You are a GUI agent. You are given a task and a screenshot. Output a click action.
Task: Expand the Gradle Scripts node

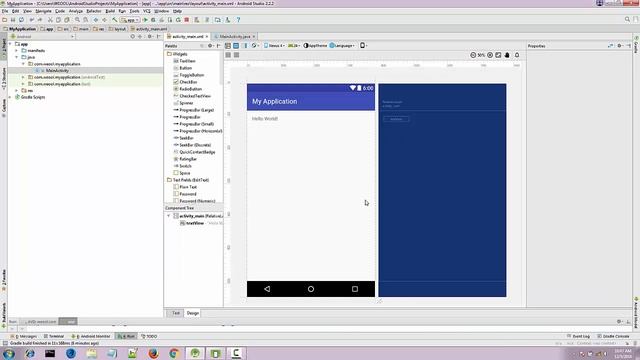(10, 97)
